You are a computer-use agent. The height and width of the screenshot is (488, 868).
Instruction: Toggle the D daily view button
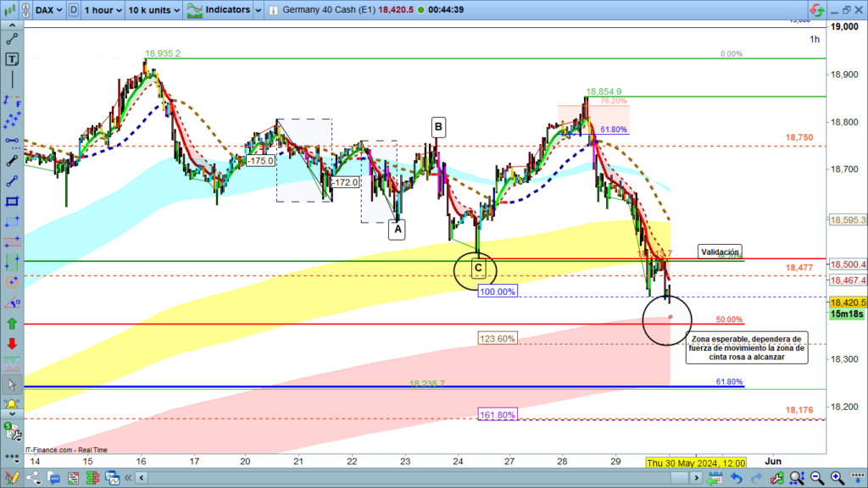75,10
